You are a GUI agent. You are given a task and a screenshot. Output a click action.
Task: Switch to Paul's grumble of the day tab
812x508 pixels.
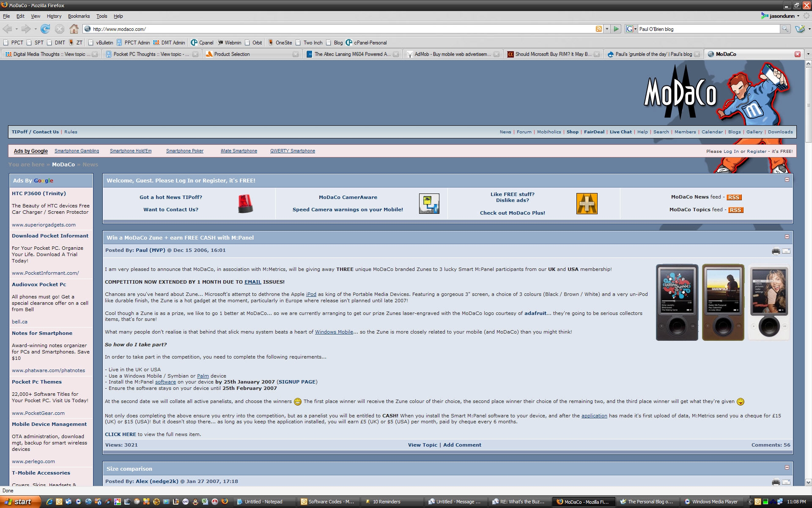[x=653, y=54]
